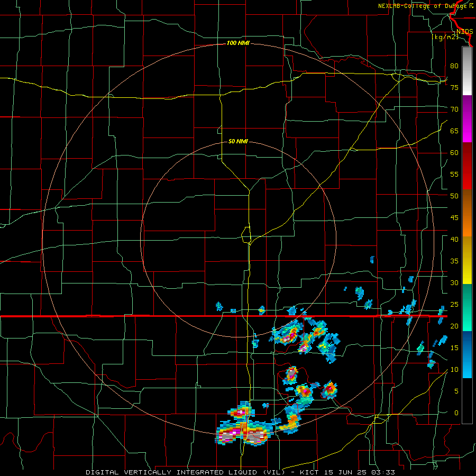Click the 40 value on the VIL scale
This screenshot has width=476, height=476.
pos(454,239)
